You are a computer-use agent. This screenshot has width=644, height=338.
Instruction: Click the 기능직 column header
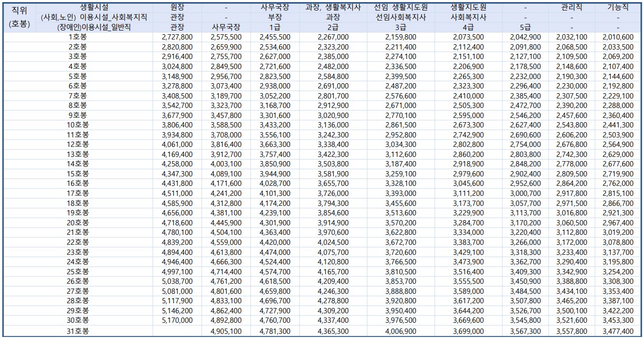tap(619, 7)
